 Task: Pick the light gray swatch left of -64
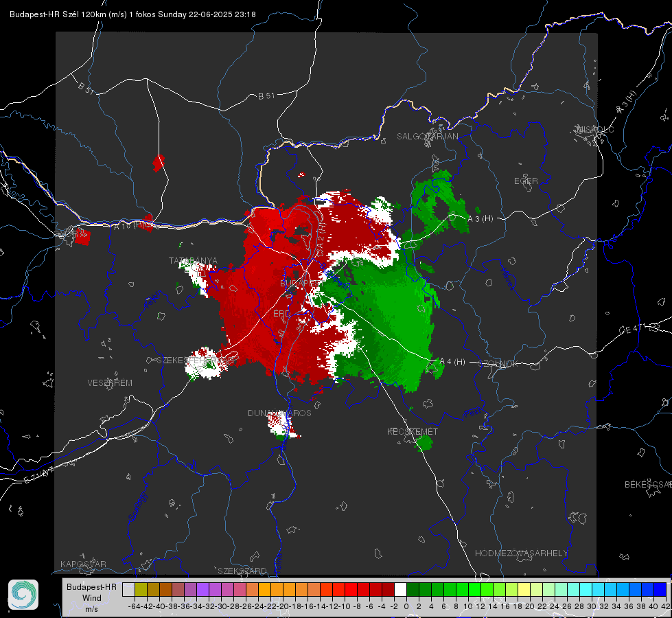click(x=128, y=589)
